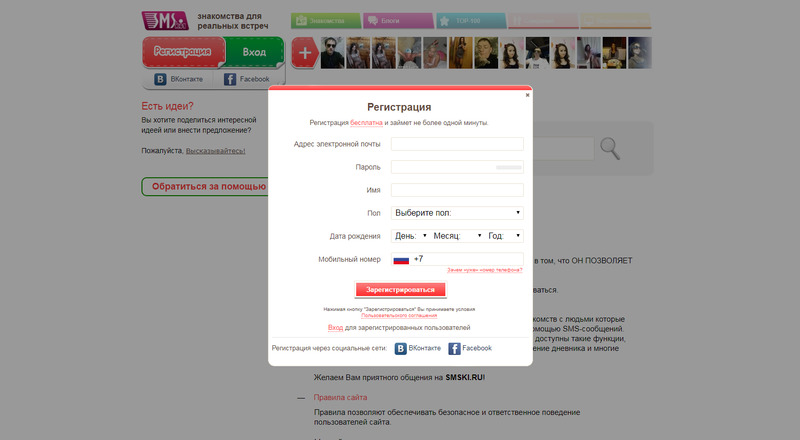Open the Знакомства tab
Screen dimensions: 800x440
(326, 21)
